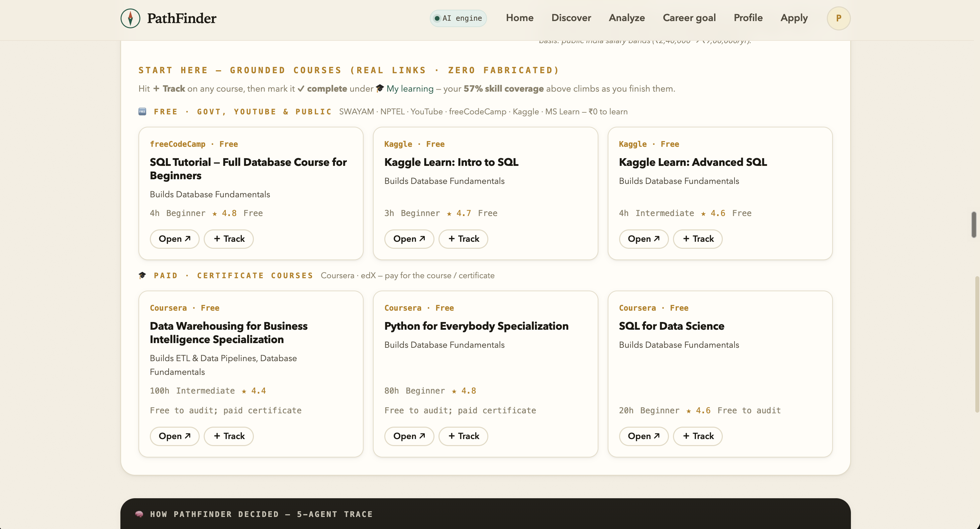Image resolution: width=980 pixels, height=529 pixels.
Task: Click the 100h Intermediate label on Data Warehousing
Action: tap(192, 391)
